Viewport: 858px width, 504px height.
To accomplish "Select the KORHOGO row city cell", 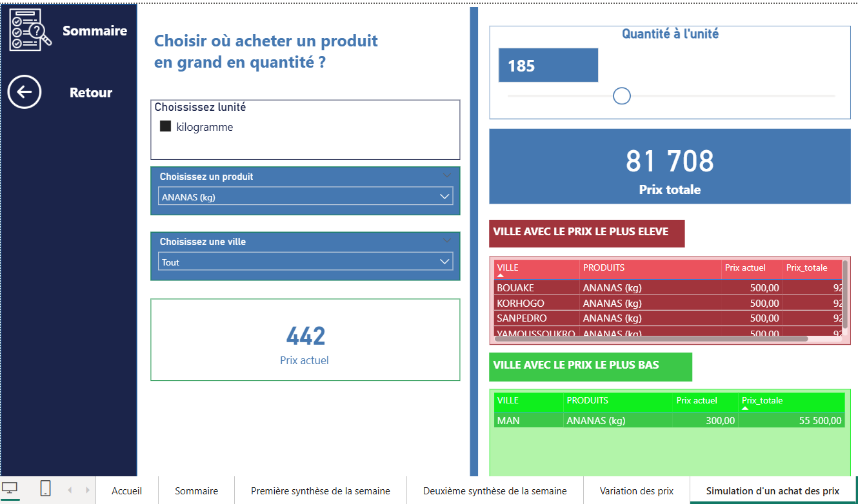I will pos(537,303).
